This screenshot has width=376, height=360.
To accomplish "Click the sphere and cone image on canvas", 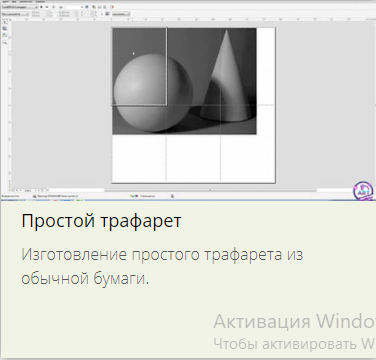I will coord(184,81).
